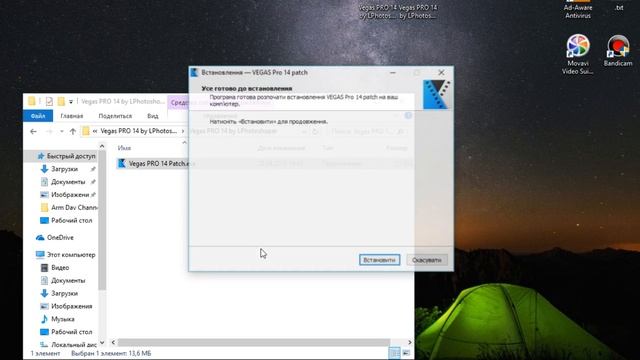640x360 pixels.
Task: Click the installer title bar Vegas icon
Action: tap(194, 73)
